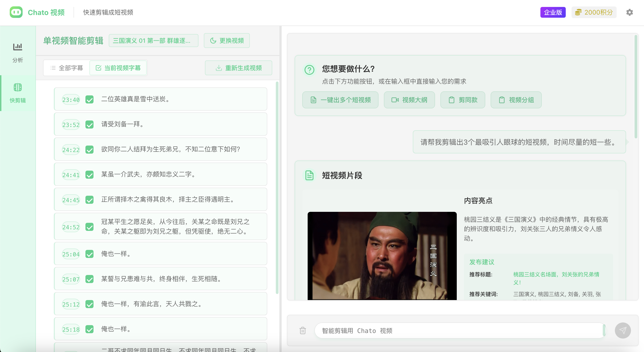Image resolution: width=644 pixels, height=352 pixels.
Task: Click timestamp 24:22
Action: click(x=71, y=150)
